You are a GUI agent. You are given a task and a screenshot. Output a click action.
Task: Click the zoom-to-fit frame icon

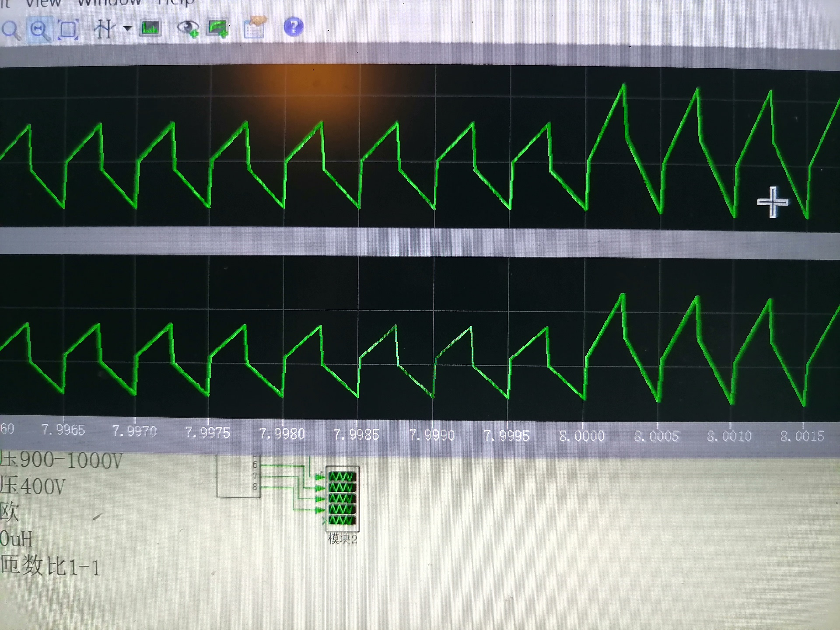tap(68, 30)
